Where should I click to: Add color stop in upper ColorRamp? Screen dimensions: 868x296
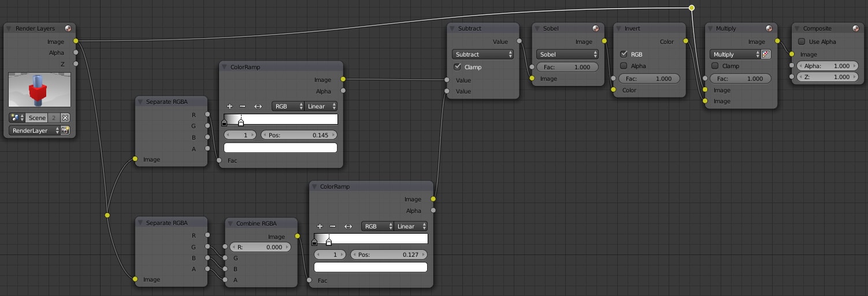pyautogui.click(x=229, y=106)
